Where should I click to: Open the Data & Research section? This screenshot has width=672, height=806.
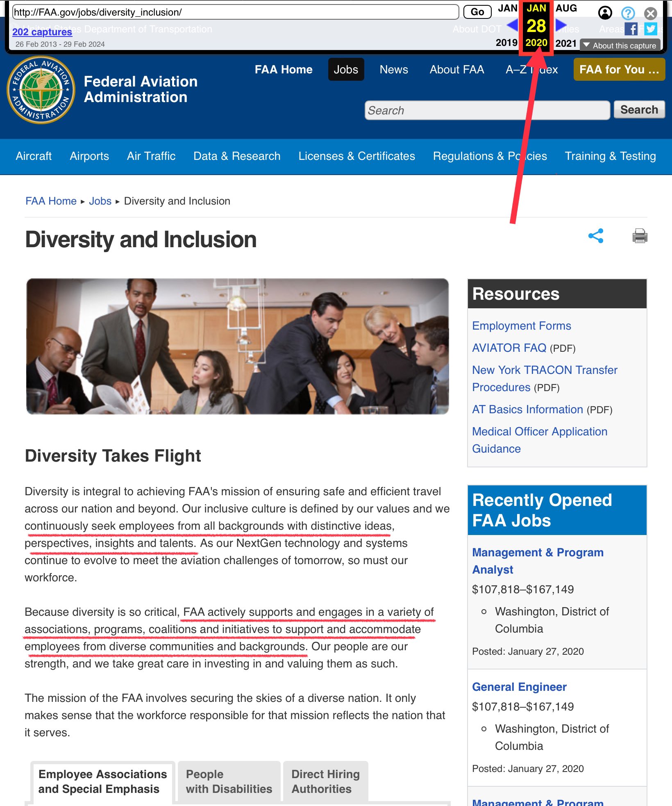pyautogui.click(x=237, y=156)
